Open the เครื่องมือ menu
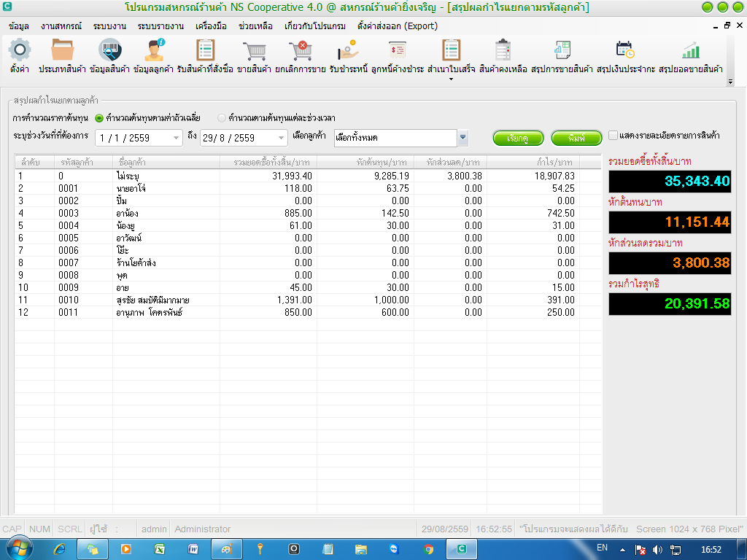 coord(211,26)
